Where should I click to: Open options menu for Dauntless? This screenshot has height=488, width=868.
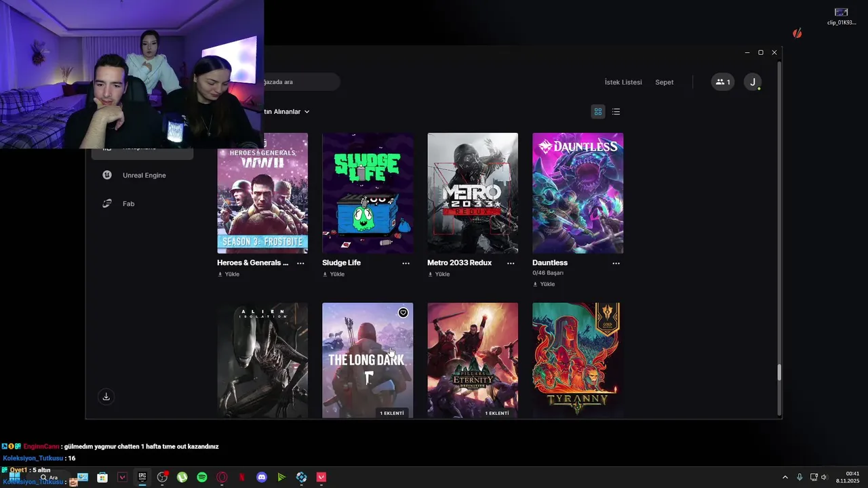coord(616,263)
